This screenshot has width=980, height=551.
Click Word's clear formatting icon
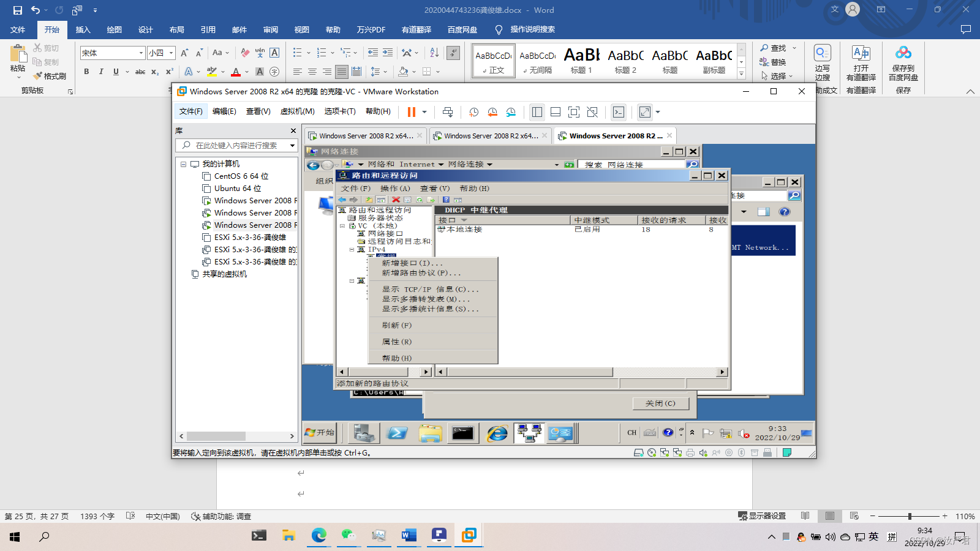tap(245, 53)
